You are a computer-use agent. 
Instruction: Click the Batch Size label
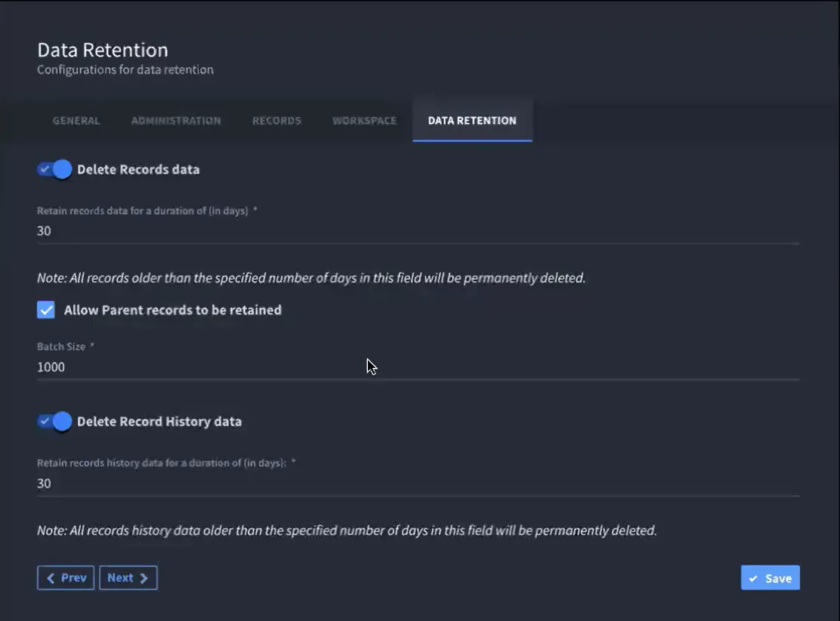tap(61, 347)
